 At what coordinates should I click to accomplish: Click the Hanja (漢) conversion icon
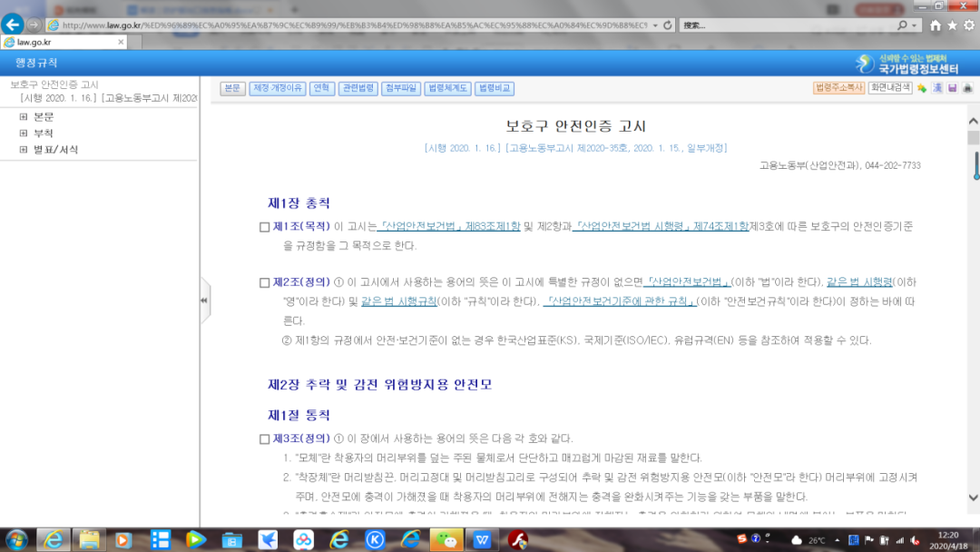pos(937,88)
